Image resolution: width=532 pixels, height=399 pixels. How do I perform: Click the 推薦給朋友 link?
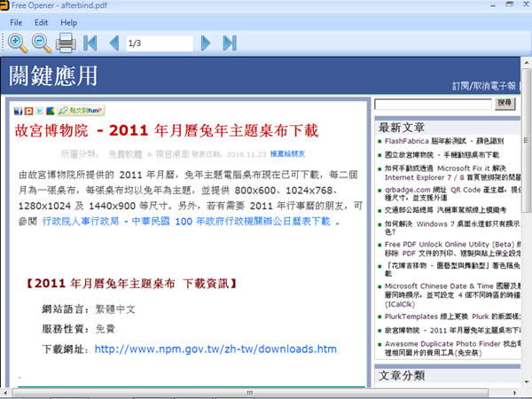click(287, 154)
